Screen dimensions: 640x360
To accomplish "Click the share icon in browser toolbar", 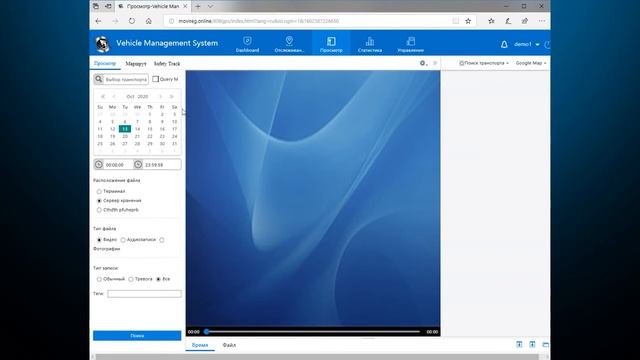I will coord(525,21).
